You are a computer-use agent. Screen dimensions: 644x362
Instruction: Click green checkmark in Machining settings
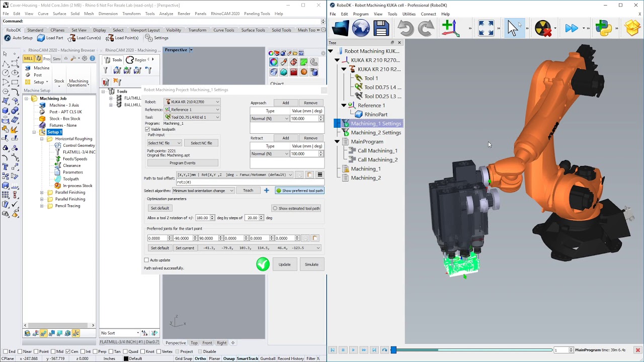pyautogui.click(x=263, y=264)
